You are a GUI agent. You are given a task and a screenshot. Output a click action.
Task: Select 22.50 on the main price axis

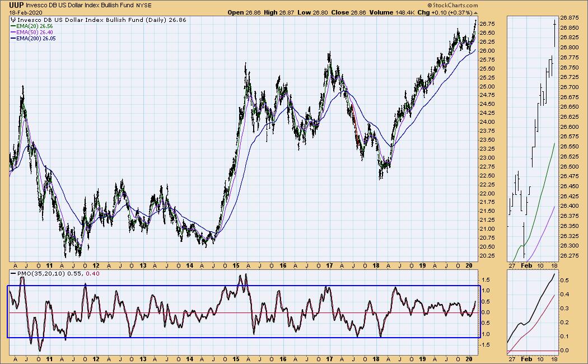487,175
